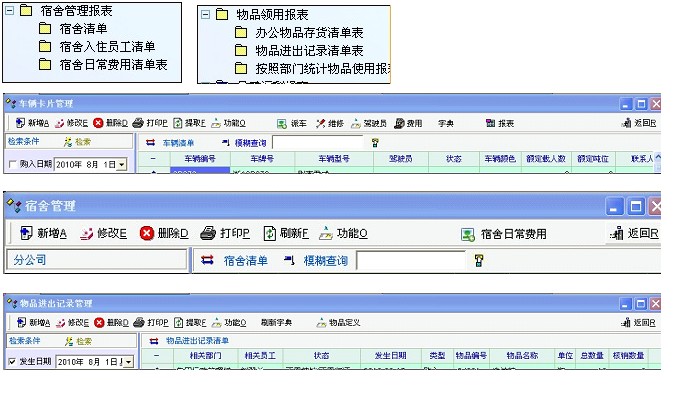Uncheck the 发生日期 checkbox
Viewport: 682px width, 397px height.
click(13, 362)
